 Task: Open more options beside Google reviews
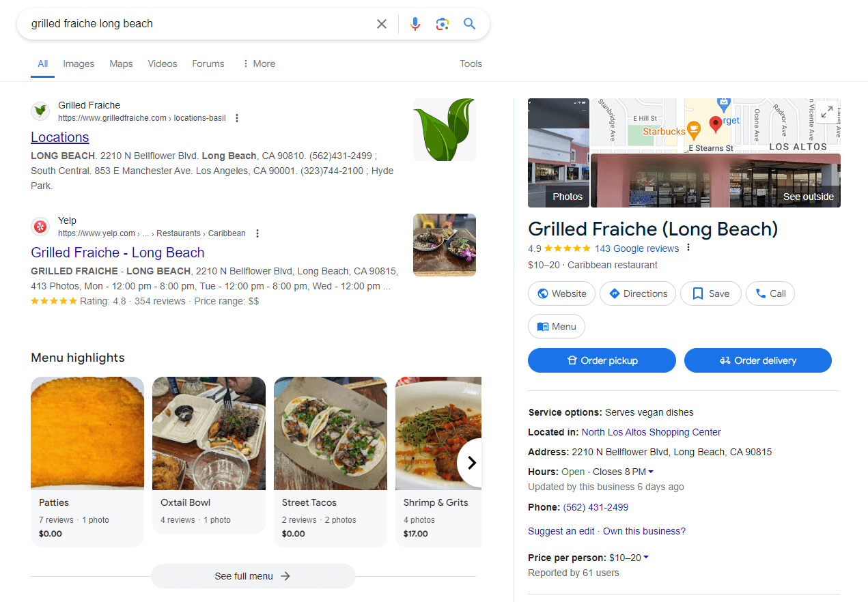688,248
